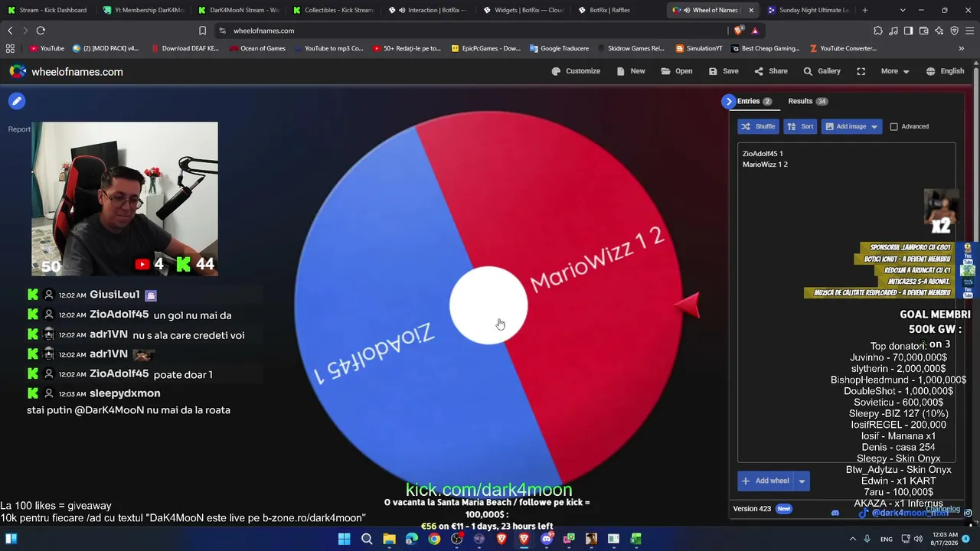
Task: Open the browser extensions puzzle icon
Action: point(878,31)
